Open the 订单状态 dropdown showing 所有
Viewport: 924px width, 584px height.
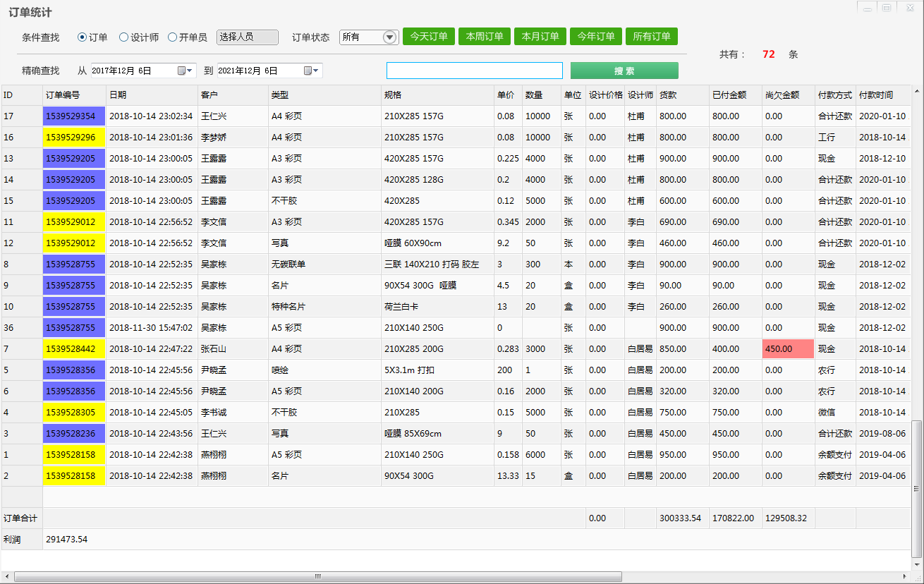pyautogui.click(x=390, y=37)
